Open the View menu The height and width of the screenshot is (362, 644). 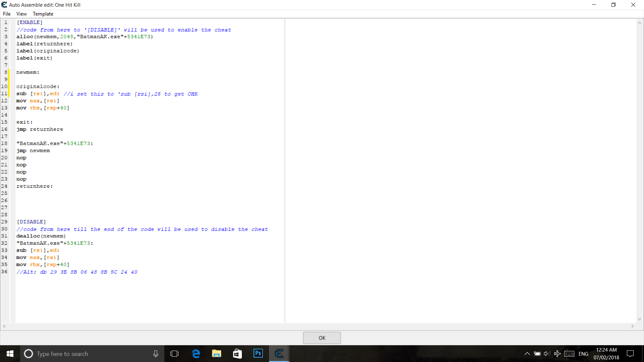[21, 14]
